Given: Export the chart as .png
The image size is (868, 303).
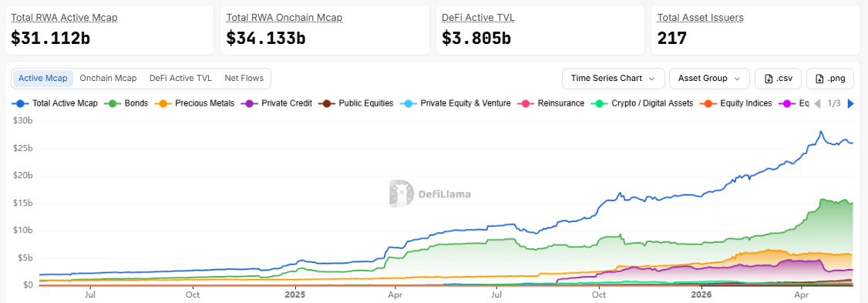Looking at the screenshot, I should point(829,79).
